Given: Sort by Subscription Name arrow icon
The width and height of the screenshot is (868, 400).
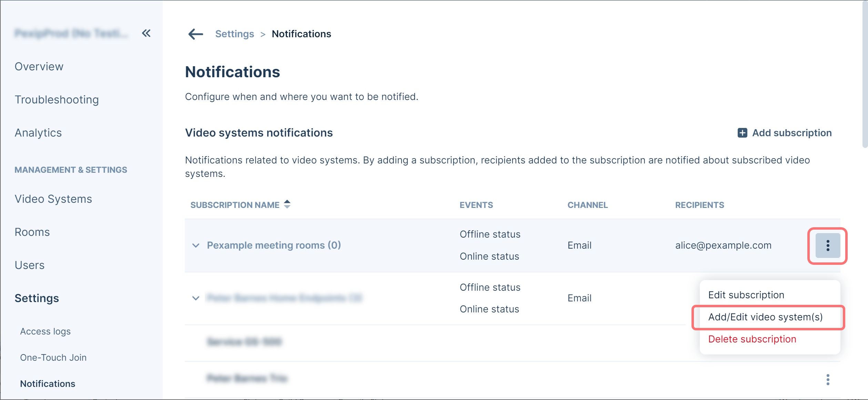Looking at the screenshot, I should pos(287,204).
